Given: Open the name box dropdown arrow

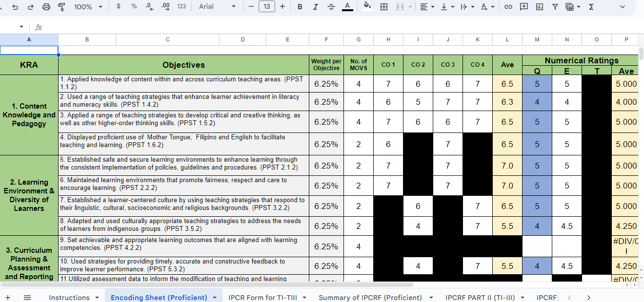Looking at the screenshot, I should (x=21, y=27).
